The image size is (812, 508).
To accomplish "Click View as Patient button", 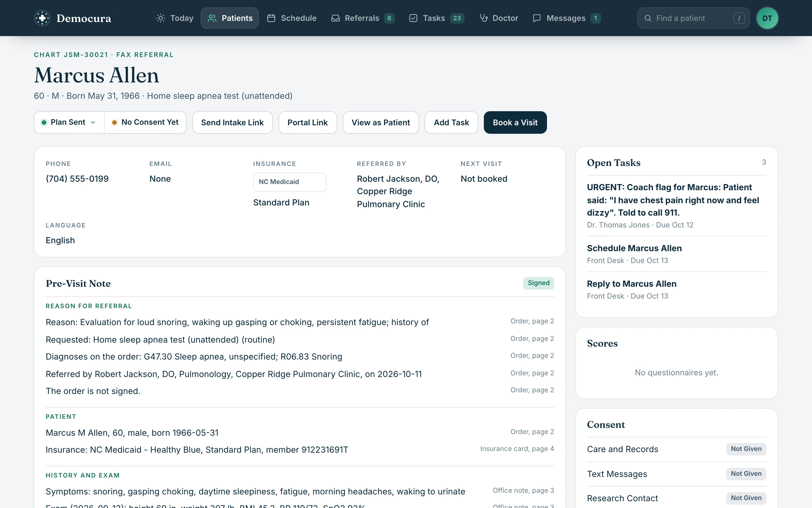I will [381, 122].
